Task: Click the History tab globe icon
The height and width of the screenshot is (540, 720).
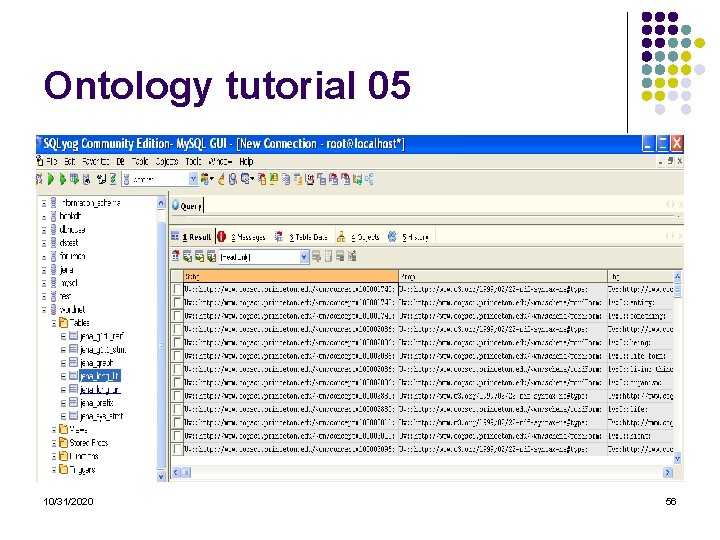Action: click(x=392, y=236)
